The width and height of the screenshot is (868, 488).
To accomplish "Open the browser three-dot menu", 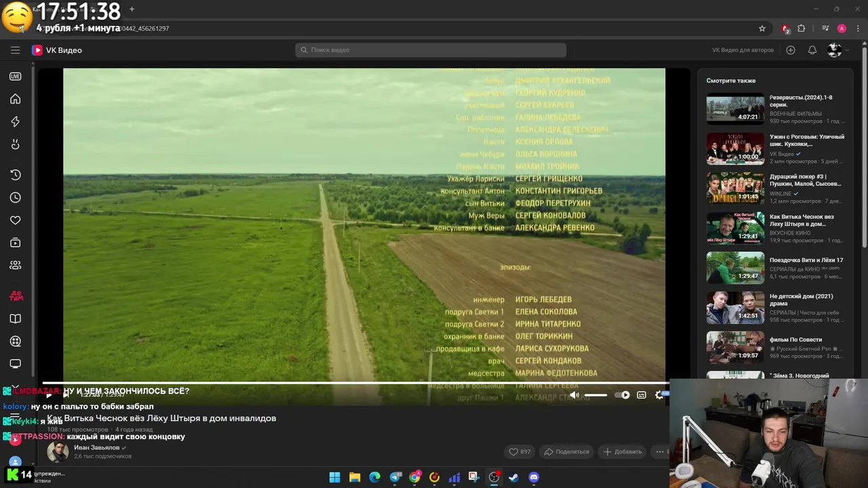I will [x=859, y=28].
